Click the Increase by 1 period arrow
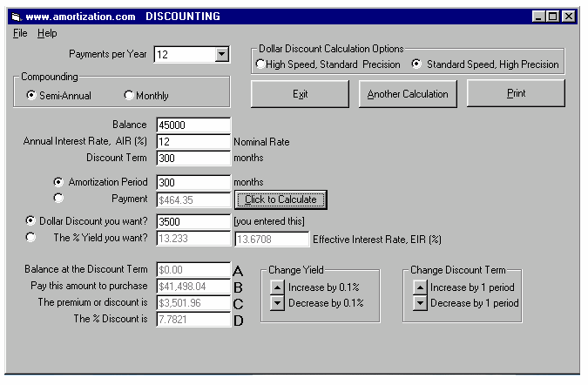 tap(420, 287)
